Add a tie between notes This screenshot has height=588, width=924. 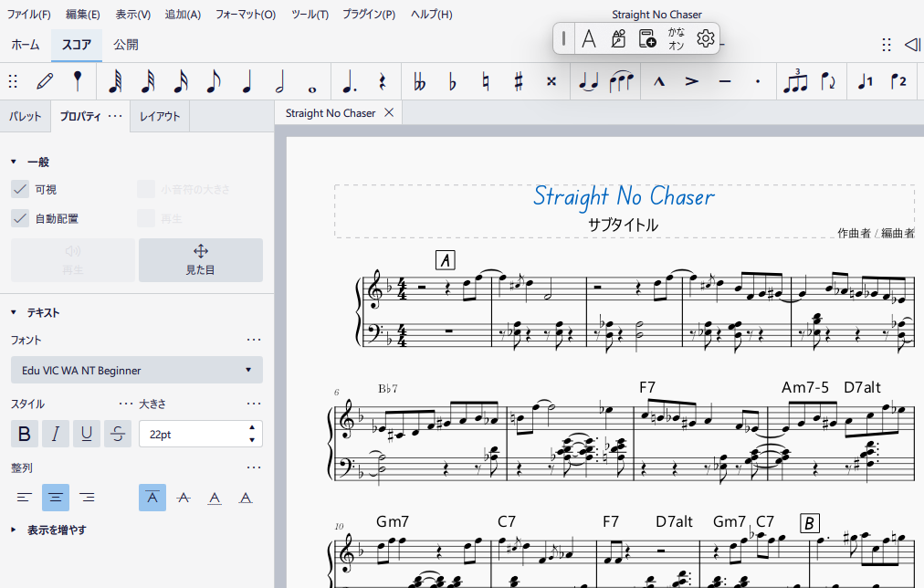589,81
